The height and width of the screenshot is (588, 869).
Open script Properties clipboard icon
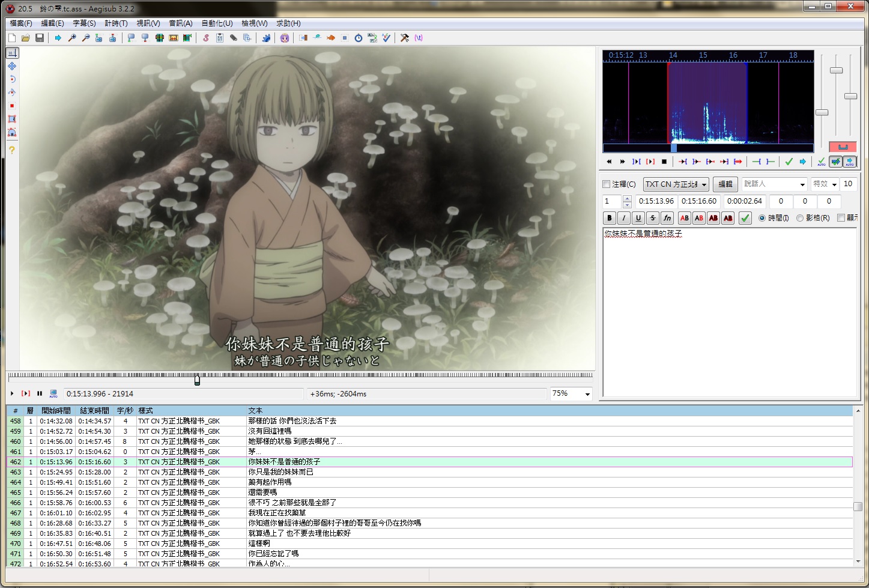pos(220,38)
